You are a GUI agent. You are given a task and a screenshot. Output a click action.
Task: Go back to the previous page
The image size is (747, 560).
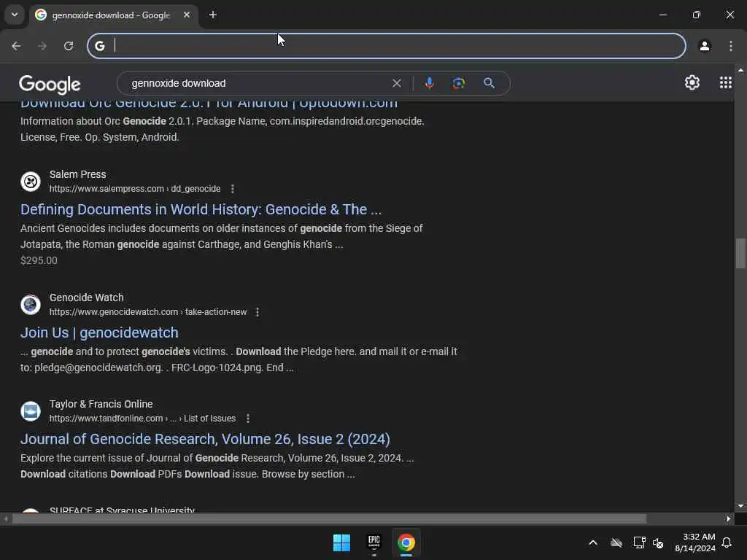click(x=16, y=46)
